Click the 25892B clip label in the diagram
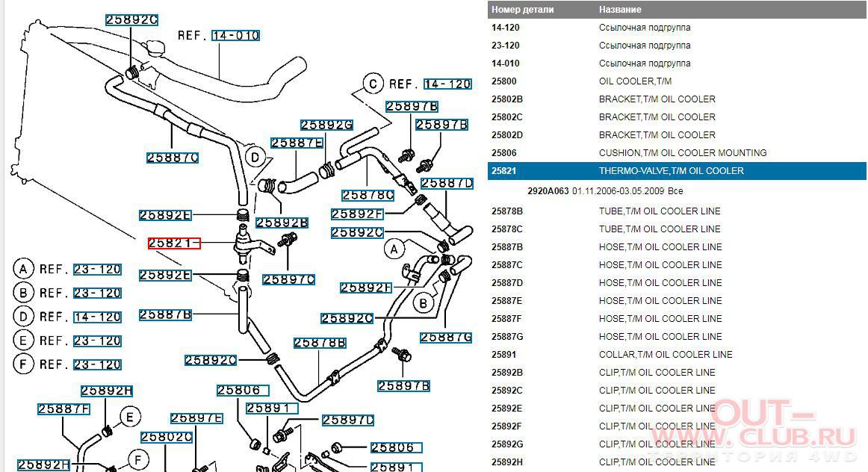Viewport: 868px width, 472px height. coord(282,223)
